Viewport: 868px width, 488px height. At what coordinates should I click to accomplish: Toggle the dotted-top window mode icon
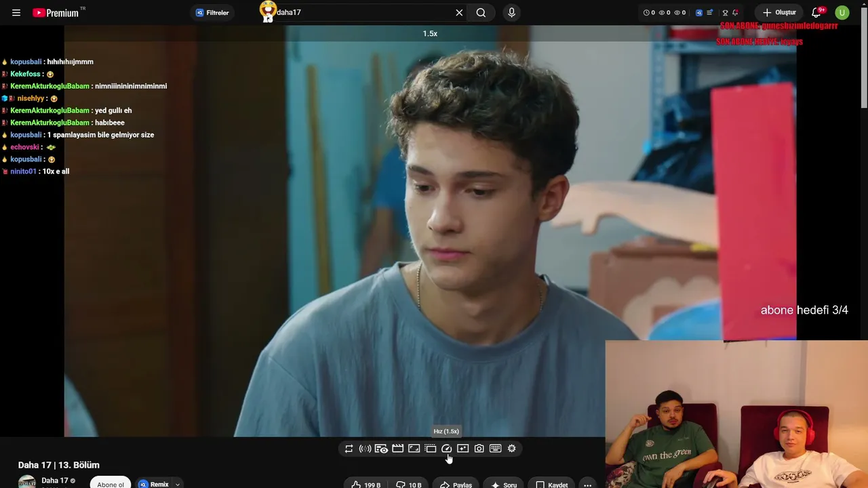click(430, 449)
